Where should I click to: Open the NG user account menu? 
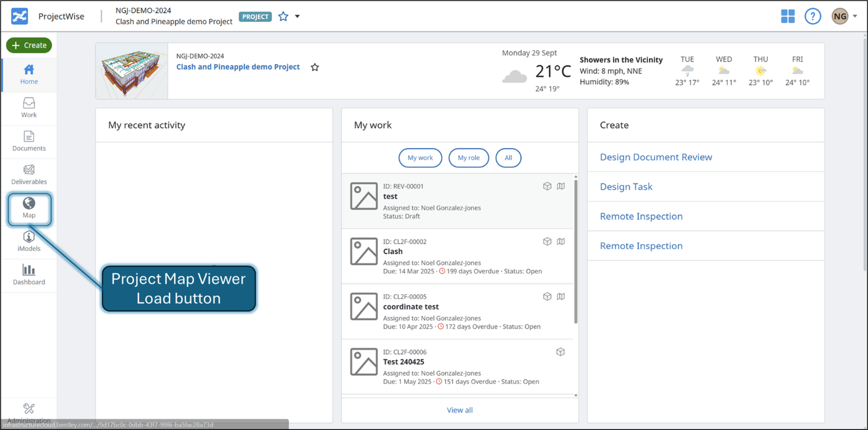[844, 16]
